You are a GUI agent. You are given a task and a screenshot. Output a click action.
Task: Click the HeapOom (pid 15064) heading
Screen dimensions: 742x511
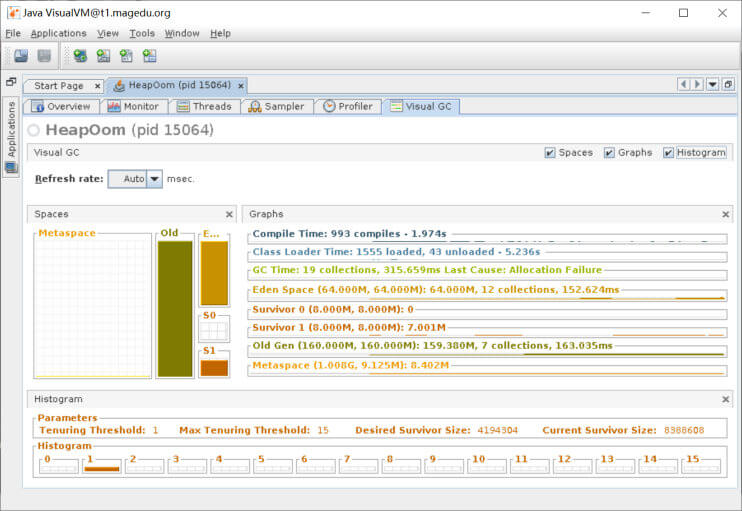tap(129, 130)
